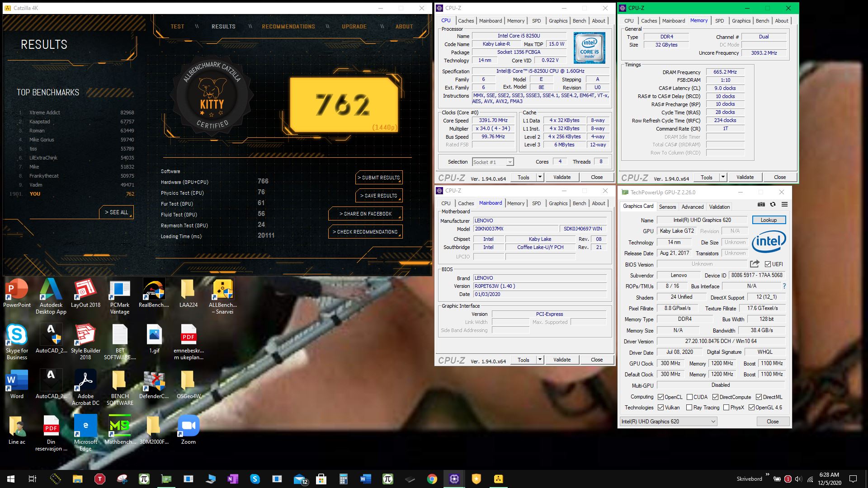Screen dimensions: 868x488
Task: Launch the Zoom desktop shortcut
Action: click(188, 430)
